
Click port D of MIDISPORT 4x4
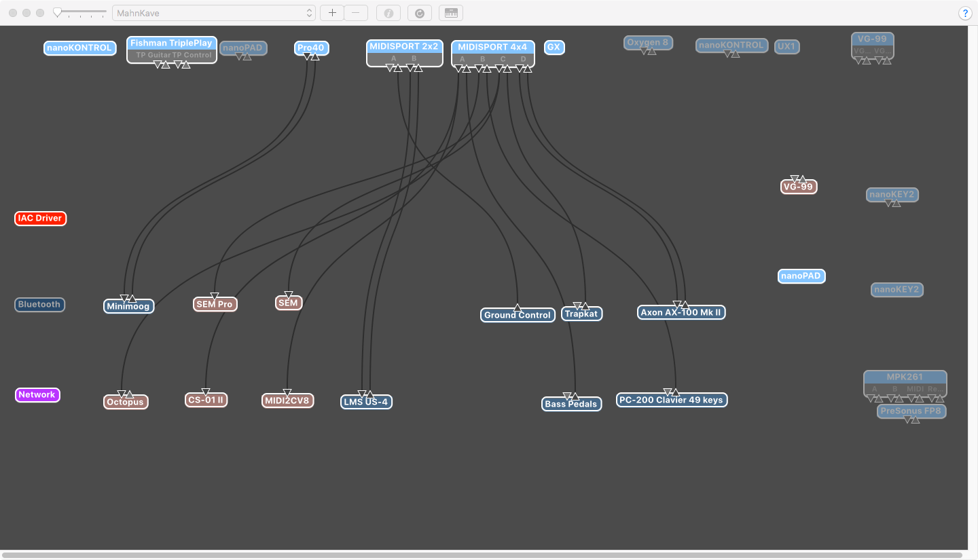(x=524, y=60)
